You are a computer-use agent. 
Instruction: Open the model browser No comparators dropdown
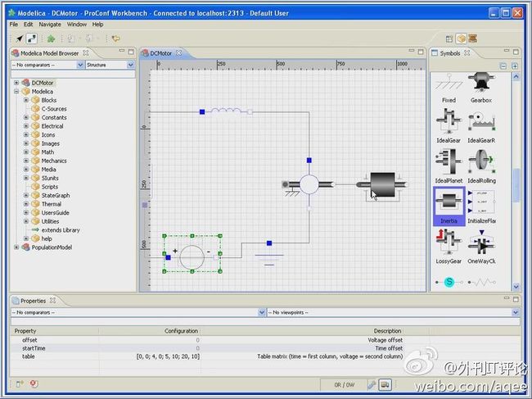[80, 65]
